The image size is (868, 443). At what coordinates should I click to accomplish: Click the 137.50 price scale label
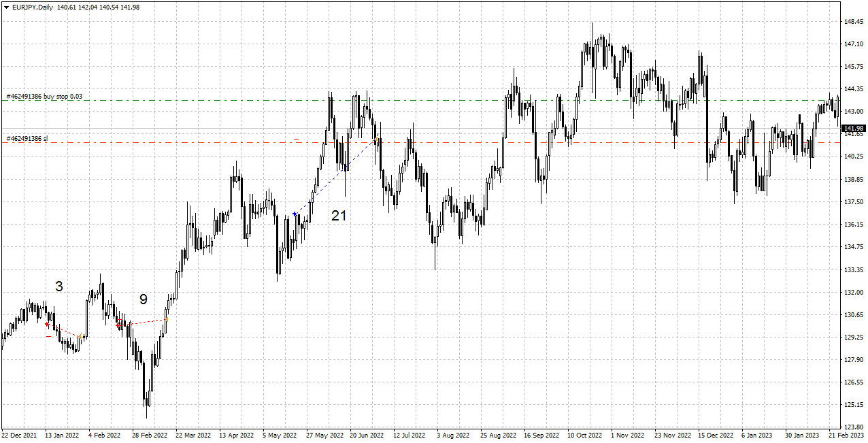point(854,202)
